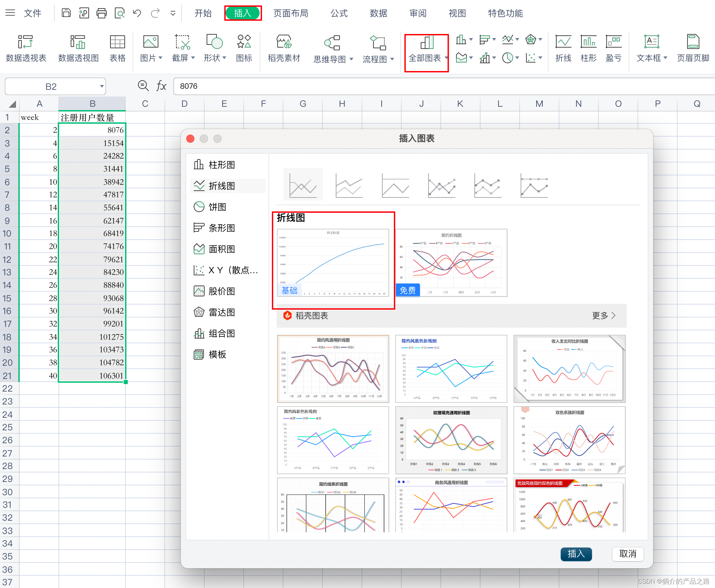715x588 pixels.
Task: Expand the Flowchart (流程图) dropdown arrow
Action: (x=392, y=59)
